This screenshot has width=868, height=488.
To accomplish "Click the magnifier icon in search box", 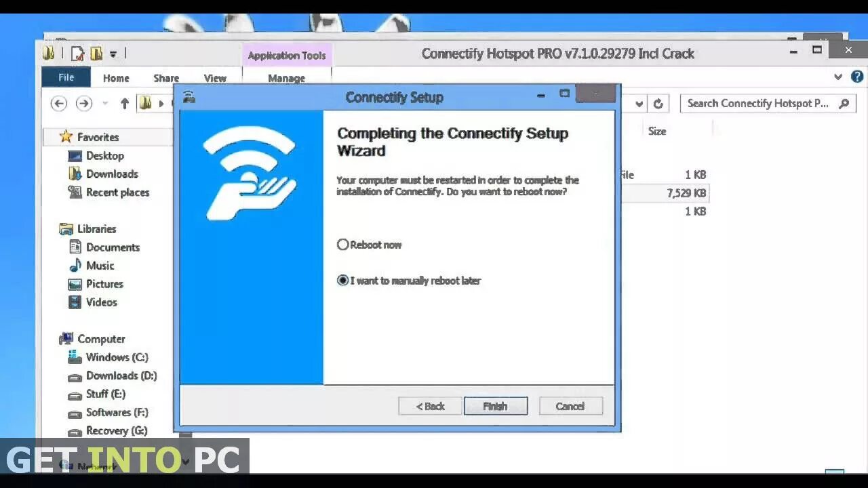I will click(844, 104).
